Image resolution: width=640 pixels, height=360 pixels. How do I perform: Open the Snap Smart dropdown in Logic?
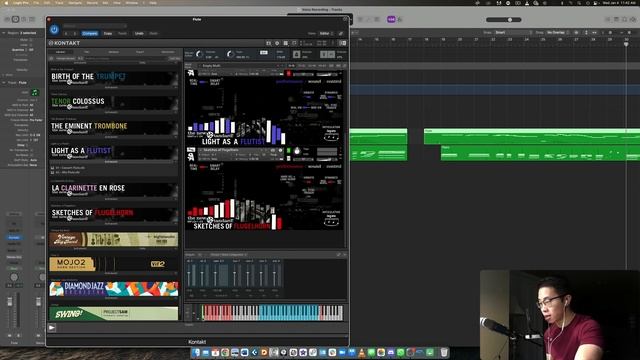coord(512,33)
